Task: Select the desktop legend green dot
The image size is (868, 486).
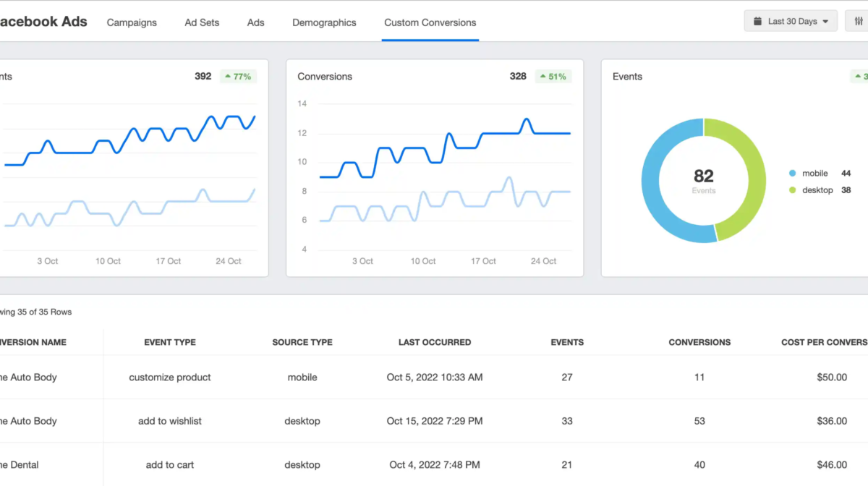Action: 793,190
